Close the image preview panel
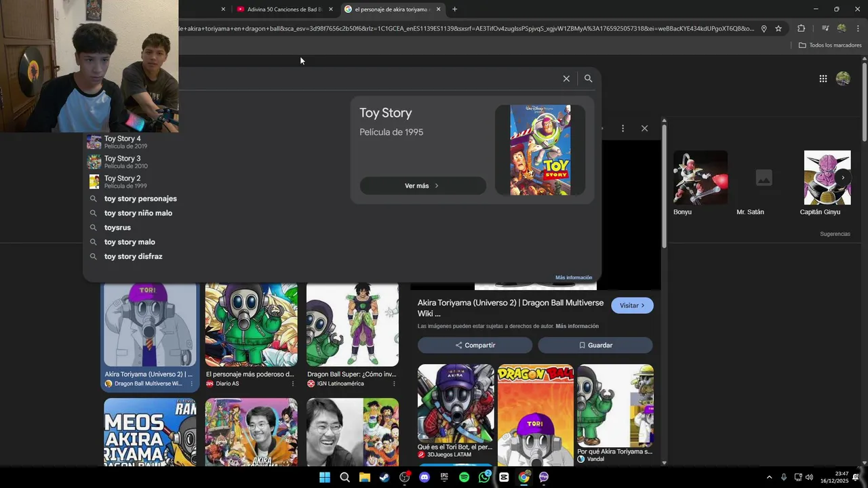 [644, 128]
